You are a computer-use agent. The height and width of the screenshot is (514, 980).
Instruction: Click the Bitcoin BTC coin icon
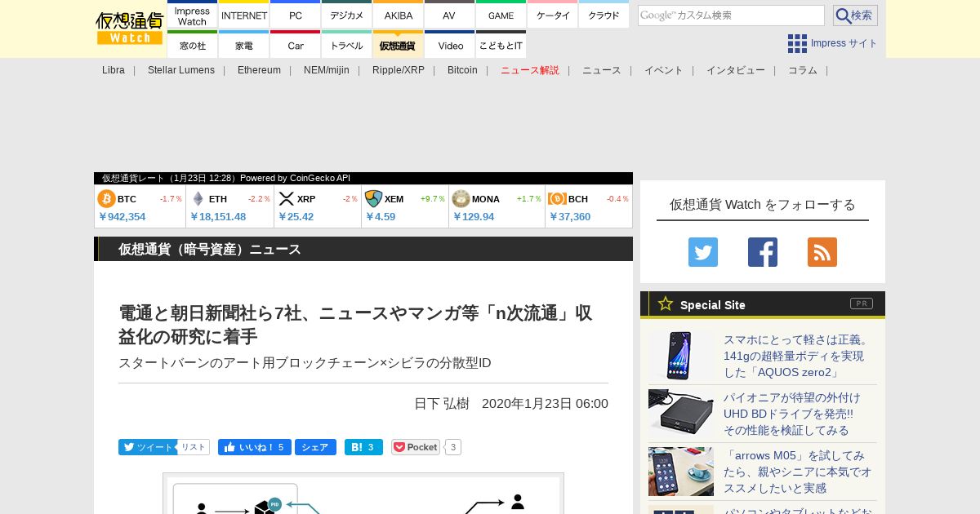(106, 199)
